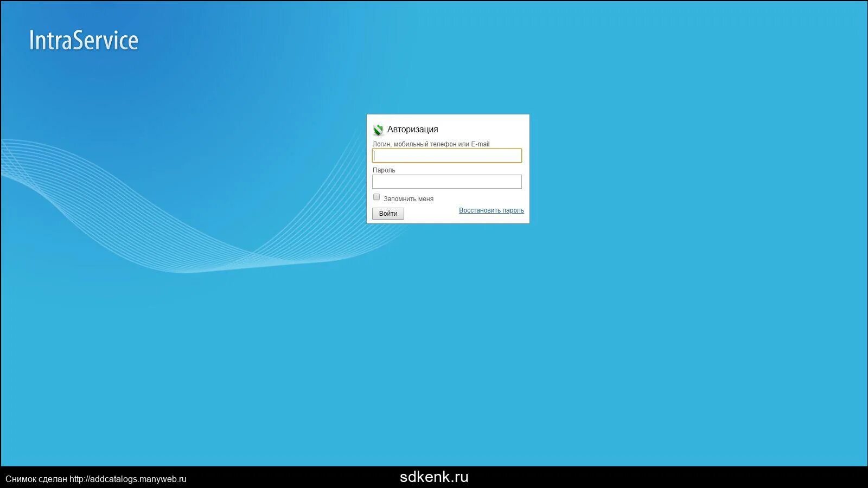Image resolution: width=868 pixels, height=488 pixels.
Task: Open the Восстановить пароль link
Action: 492,210
